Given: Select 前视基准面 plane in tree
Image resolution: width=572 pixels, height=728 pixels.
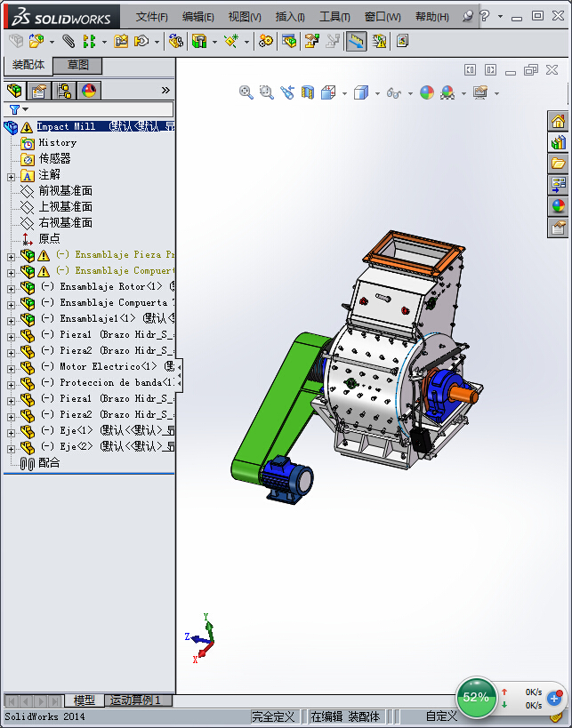Looking at the screenshot, I should 66,191.
